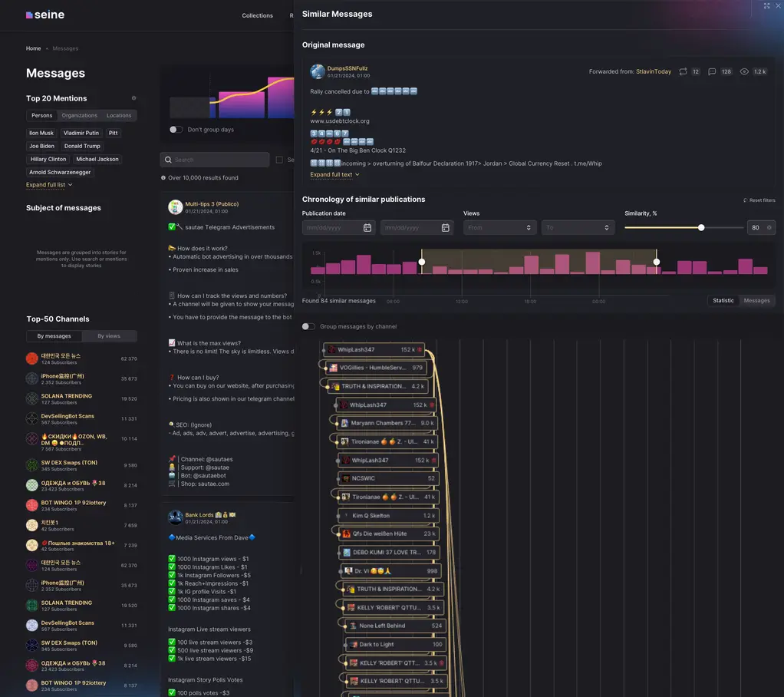Click the DumpsSSNFullz avatar
This screenshot has width=784, height=697.
(x=318, y=71)
